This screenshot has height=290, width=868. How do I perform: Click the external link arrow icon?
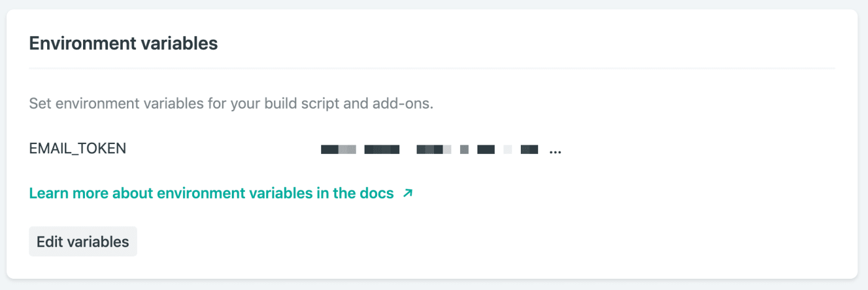coord(407,193)
